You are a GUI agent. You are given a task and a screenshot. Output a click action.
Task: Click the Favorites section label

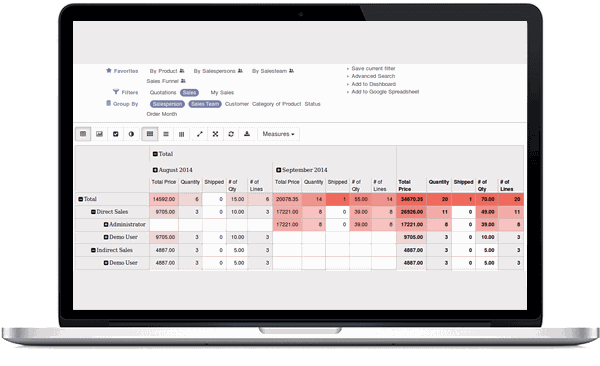(x=126, y=71)
